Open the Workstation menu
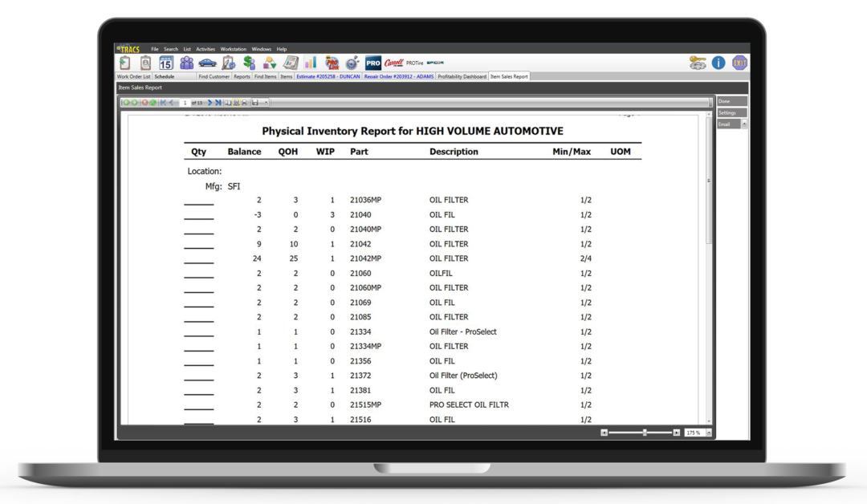The width and height of the screenshot is (867, 504). (x=233, y=49)
